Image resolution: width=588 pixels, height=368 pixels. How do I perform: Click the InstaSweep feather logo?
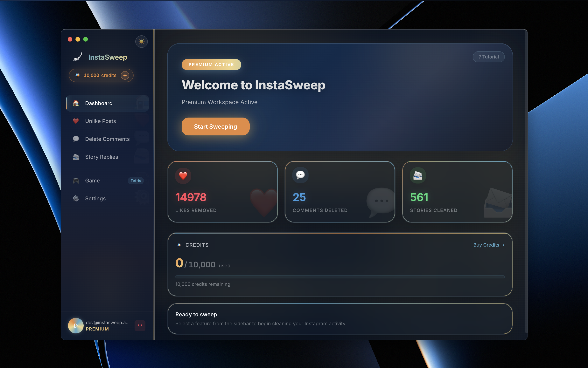click(77, 57)
